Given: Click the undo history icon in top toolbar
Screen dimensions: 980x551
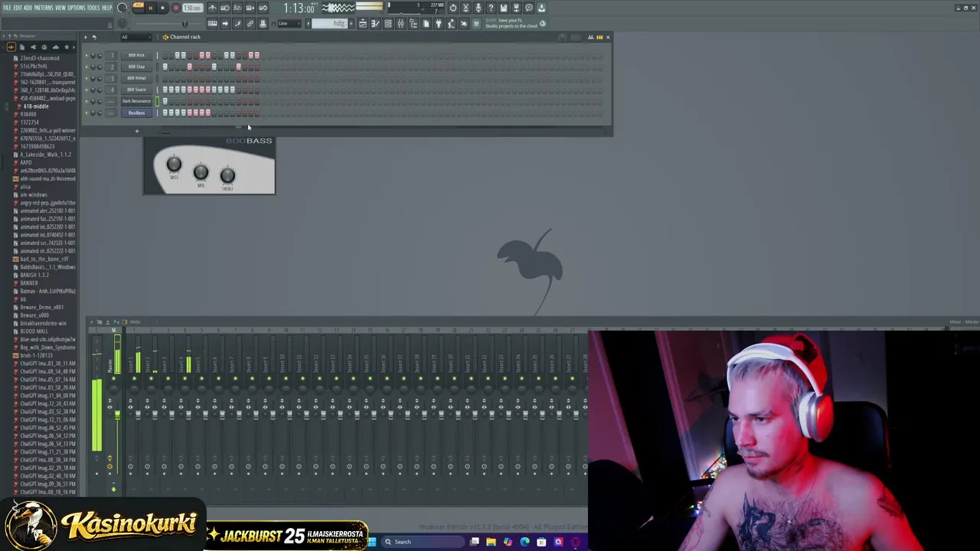Looking at the screenshot, I should [x=453, y=8].
